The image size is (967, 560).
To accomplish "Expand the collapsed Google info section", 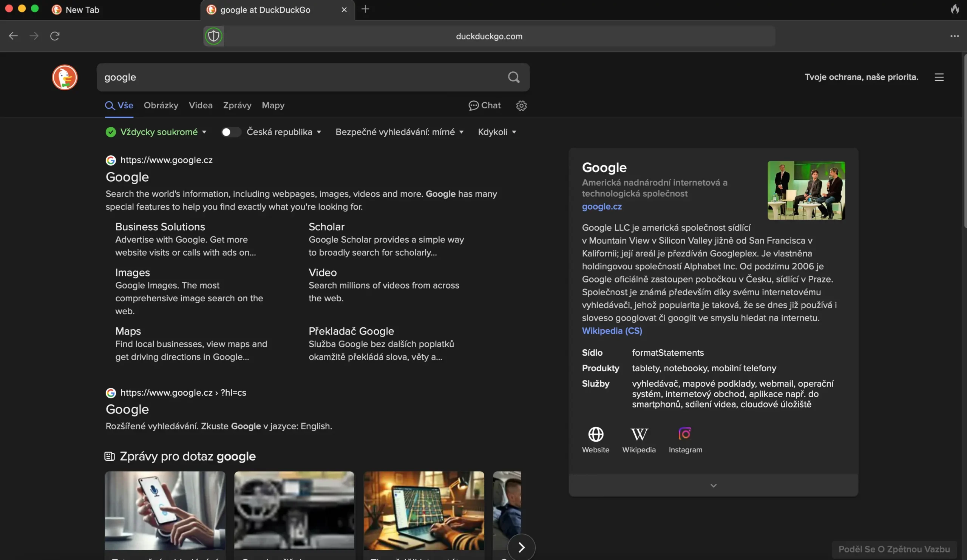I will [x=713, y=485].
